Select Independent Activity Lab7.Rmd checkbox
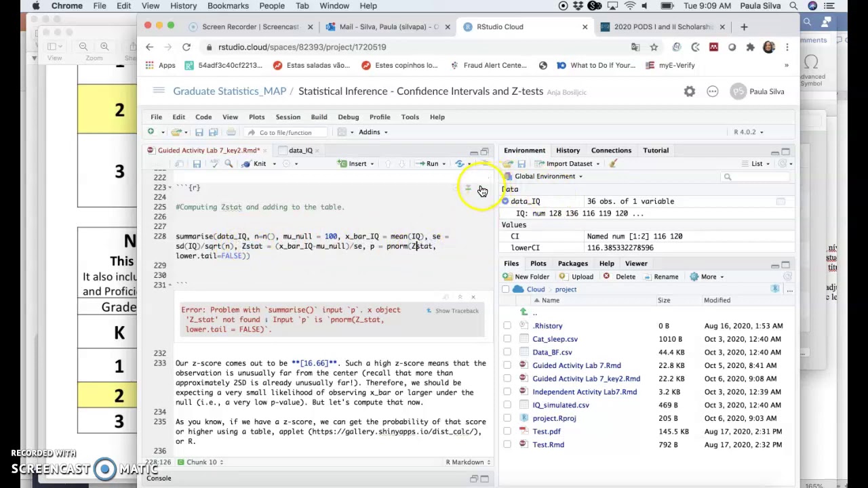 [507, 392]
